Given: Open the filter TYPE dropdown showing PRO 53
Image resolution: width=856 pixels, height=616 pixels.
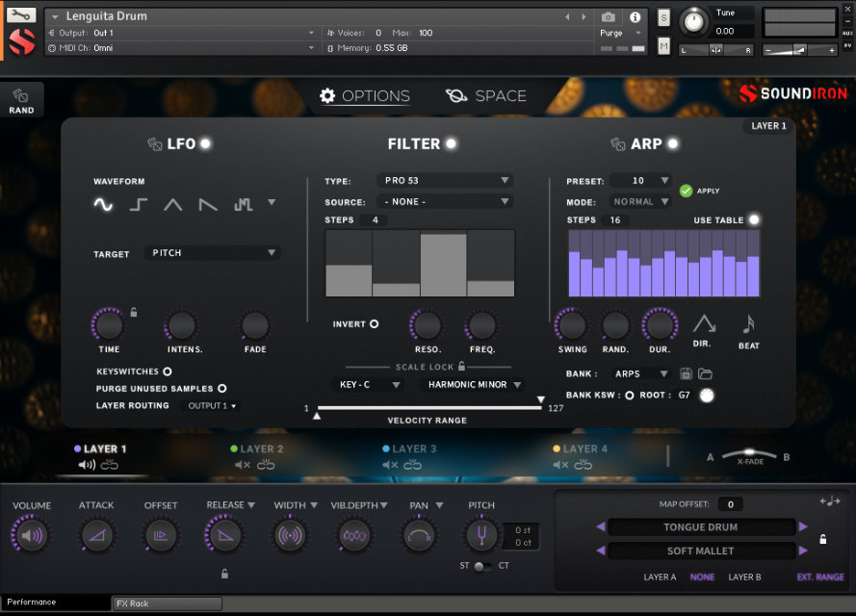Looking at the screenshot, I should (x=445, y=180).
